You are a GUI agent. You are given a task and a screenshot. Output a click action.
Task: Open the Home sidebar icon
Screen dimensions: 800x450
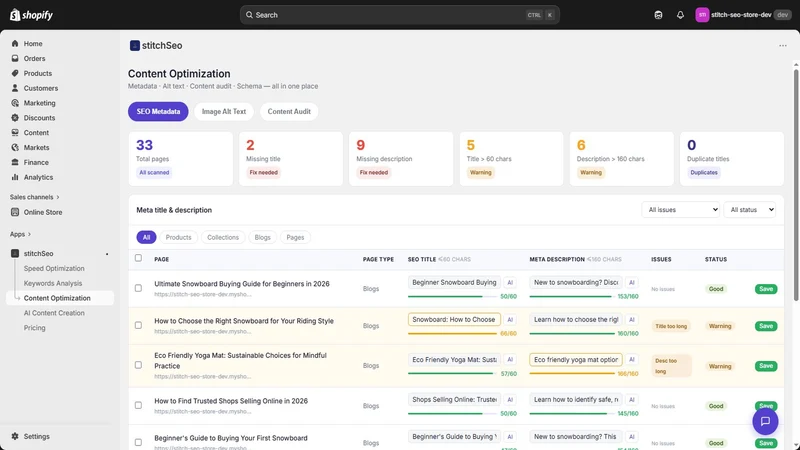click(15, 43)
